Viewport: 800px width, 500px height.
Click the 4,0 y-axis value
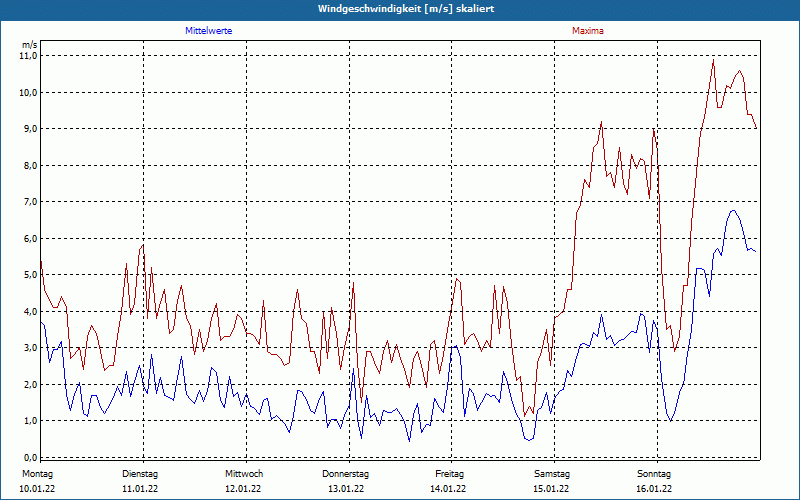click(30, 311)
